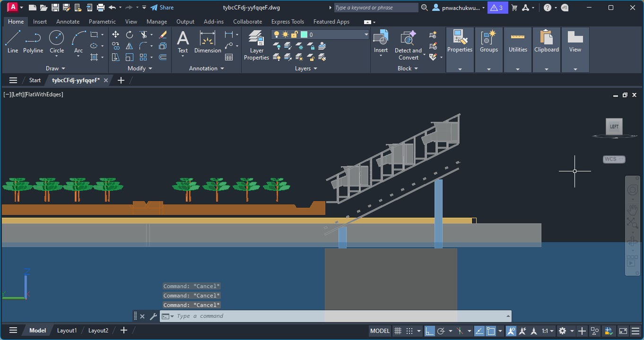Open the layer selection dropdown
Viewport: 644px width, 340px height.
365,34
